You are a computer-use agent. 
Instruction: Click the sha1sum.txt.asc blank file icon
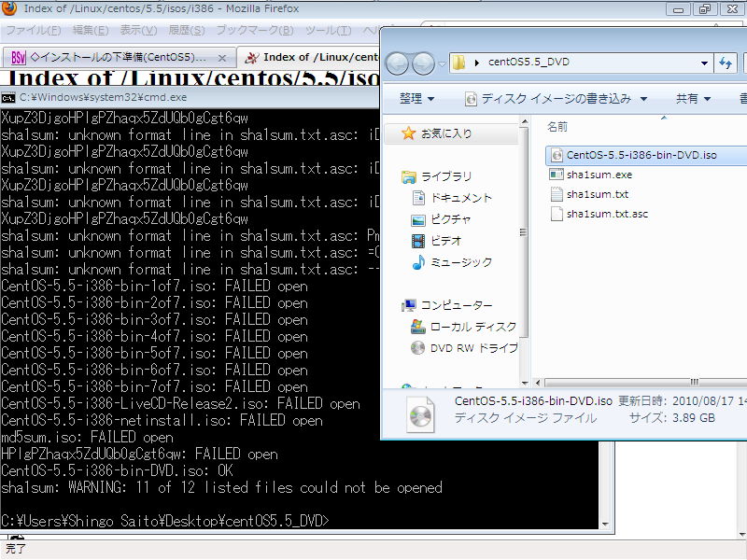coord(557,214)
